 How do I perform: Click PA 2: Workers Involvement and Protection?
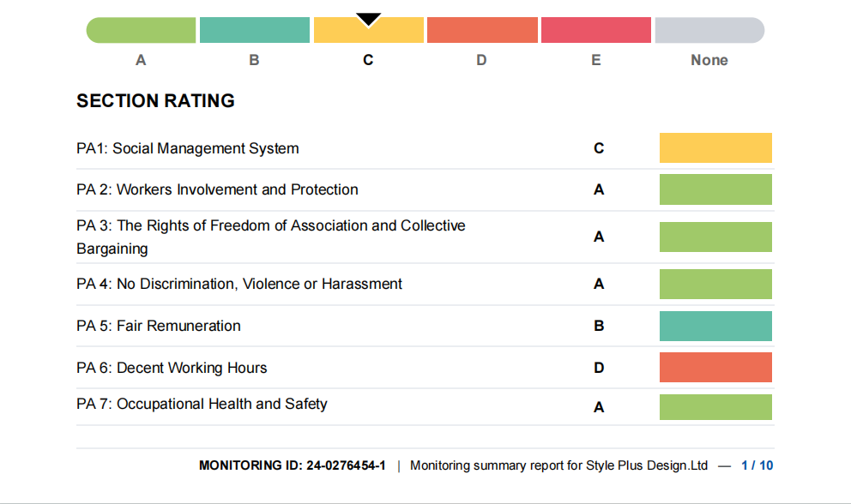click(217, 189)
